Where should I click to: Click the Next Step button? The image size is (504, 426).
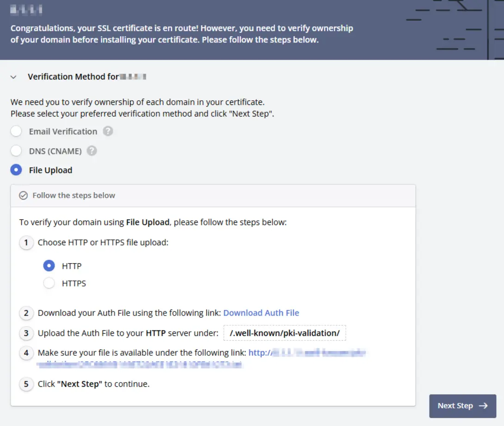click(x=462, y=406)
